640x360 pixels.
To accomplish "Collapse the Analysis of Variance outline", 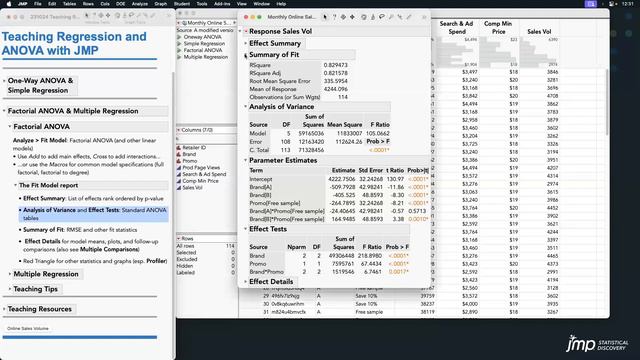I will 246,107.
